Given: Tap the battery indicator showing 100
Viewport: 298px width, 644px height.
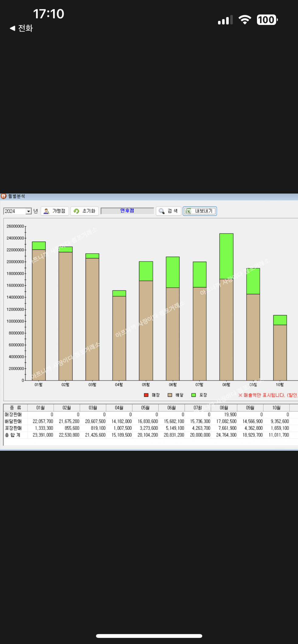Looking at the screenshot, I should tap(267, 20).
